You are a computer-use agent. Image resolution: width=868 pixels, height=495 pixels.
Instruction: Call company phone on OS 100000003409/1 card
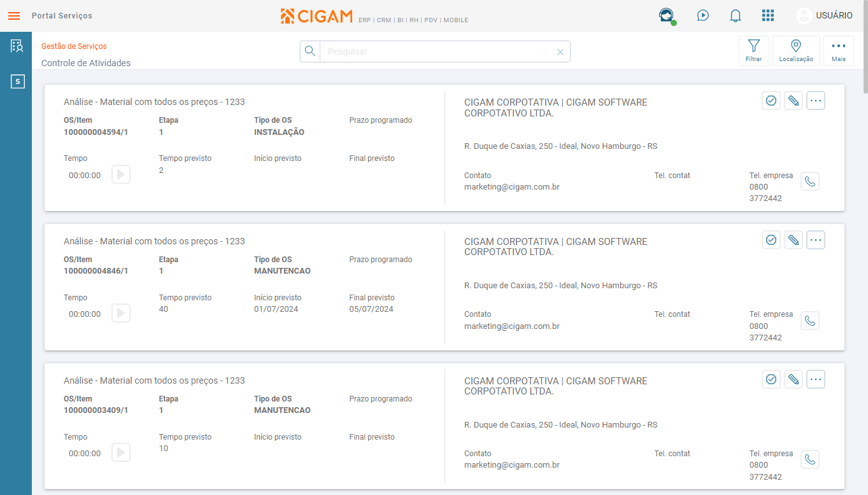(810, 459)
